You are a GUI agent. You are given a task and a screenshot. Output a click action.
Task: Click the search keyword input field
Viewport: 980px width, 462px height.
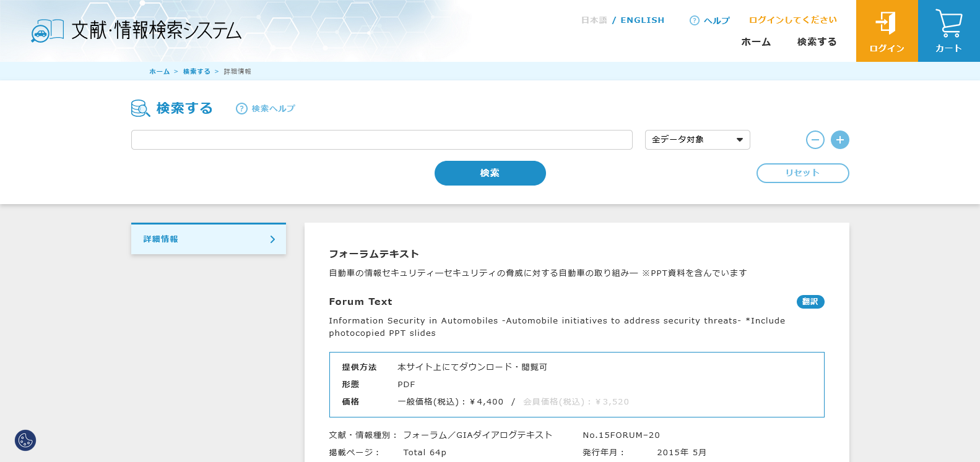[x=381, y=140]
